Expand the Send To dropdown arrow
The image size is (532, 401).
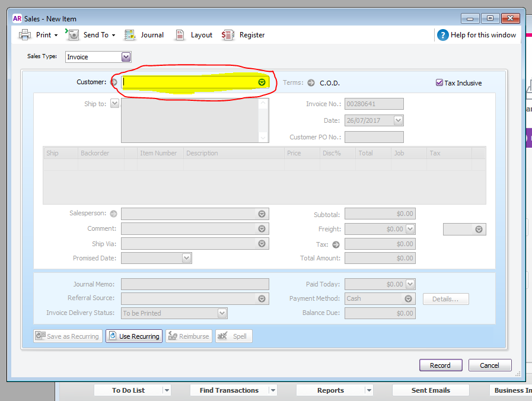pos(113,35)
